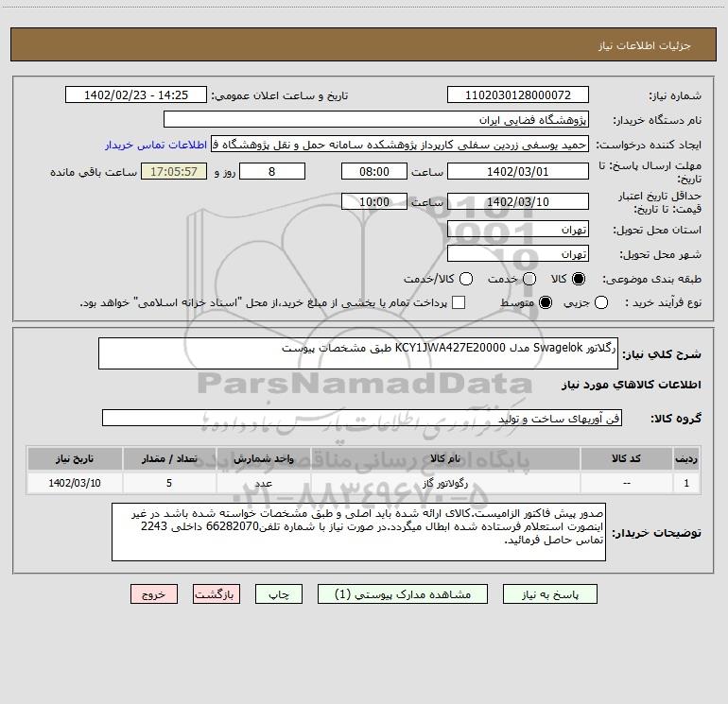Screen dimensions: 728x704
Task: Click the نام کالا column header
Action: pyautogui.click(x=444, y=458)
